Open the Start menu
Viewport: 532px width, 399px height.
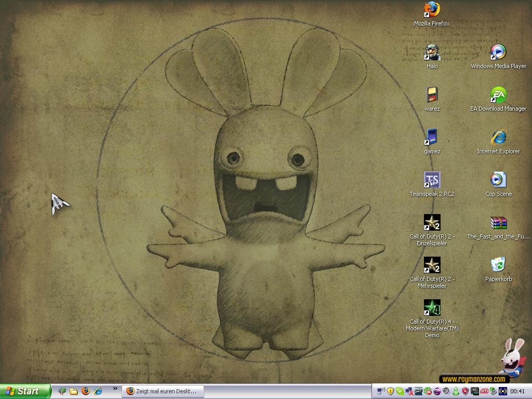click(25, 391)
